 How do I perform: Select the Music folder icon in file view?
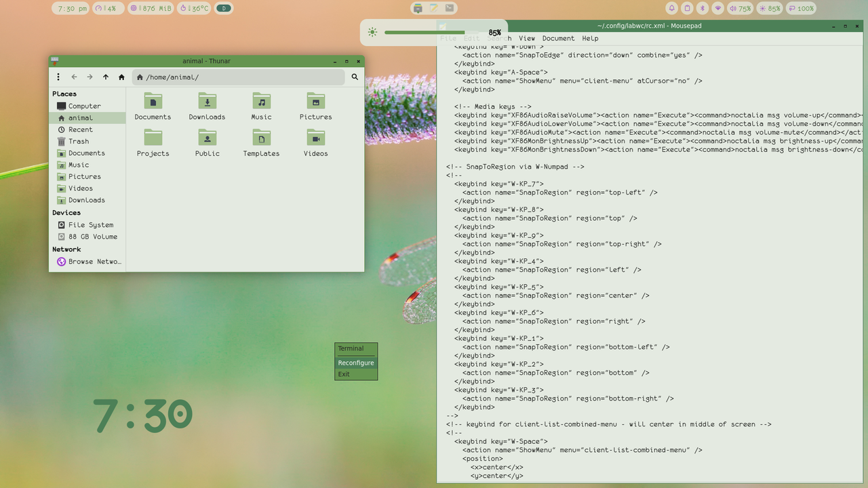pos(261,101)
